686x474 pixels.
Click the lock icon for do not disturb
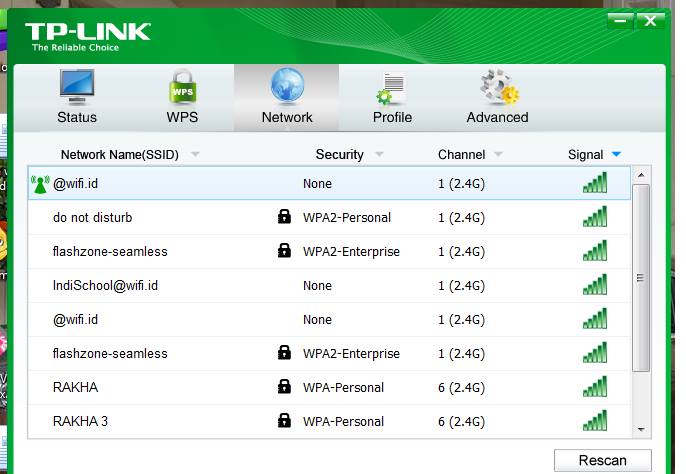tap(284, 218)
